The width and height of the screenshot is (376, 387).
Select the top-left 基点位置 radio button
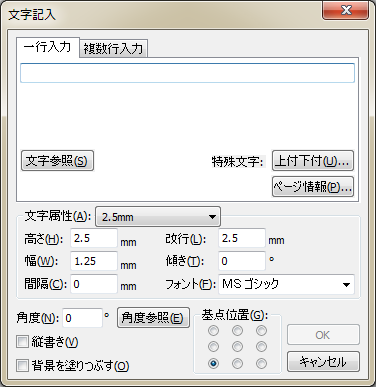(x=213, y=331)
